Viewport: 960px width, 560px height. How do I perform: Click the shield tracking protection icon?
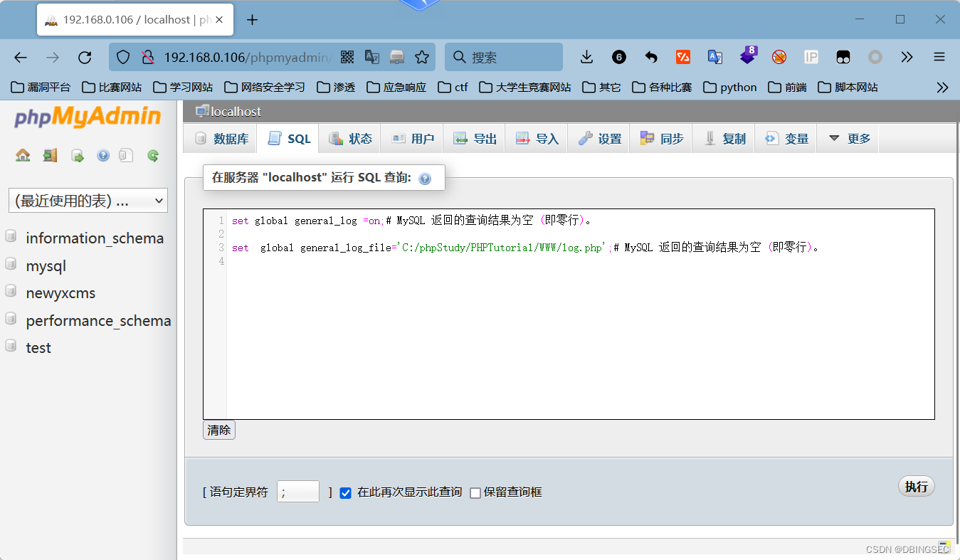(123, 58)
